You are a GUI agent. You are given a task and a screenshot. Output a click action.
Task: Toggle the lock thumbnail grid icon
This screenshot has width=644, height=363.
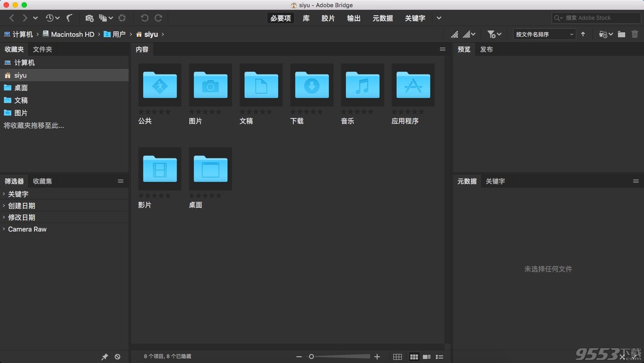pos(397,357)
